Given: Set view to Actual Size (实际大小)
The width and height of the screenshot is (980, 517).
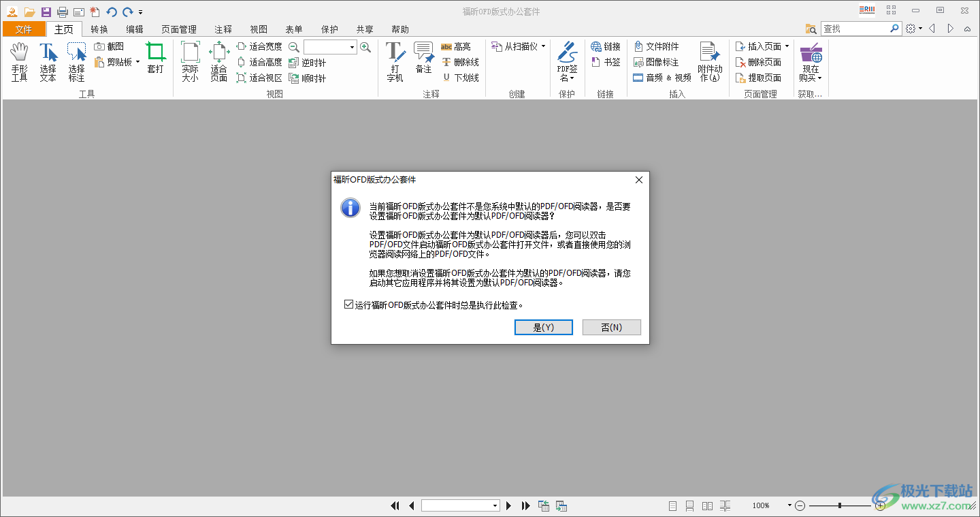Looking at the screenshot, I should (190, 63).
